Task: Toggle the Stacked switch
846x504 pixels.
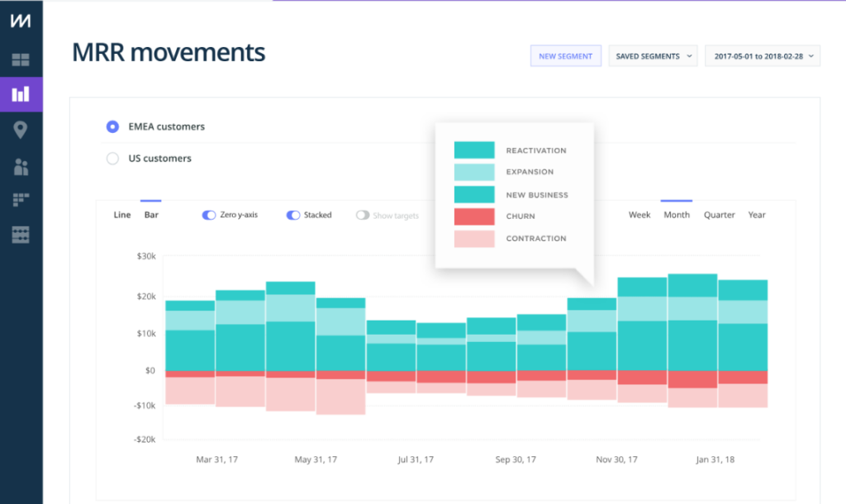Action: pos(293,216)
